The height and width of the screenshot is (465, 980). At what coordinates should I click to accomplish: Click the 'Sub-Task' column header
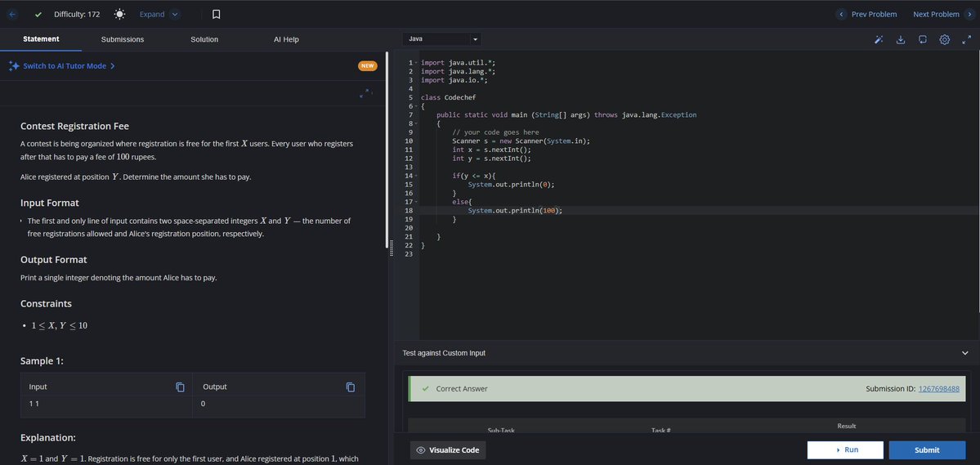tap(500, 430)
